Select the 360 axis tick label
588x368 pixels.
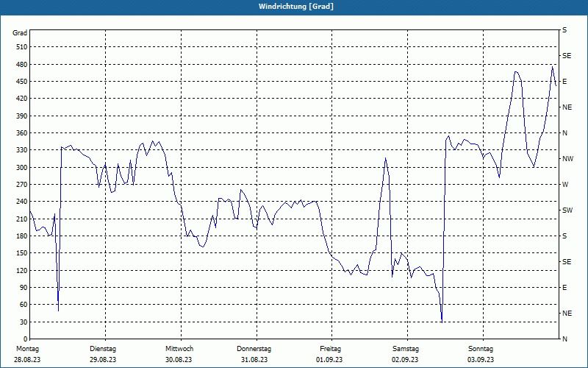(22, 133)
